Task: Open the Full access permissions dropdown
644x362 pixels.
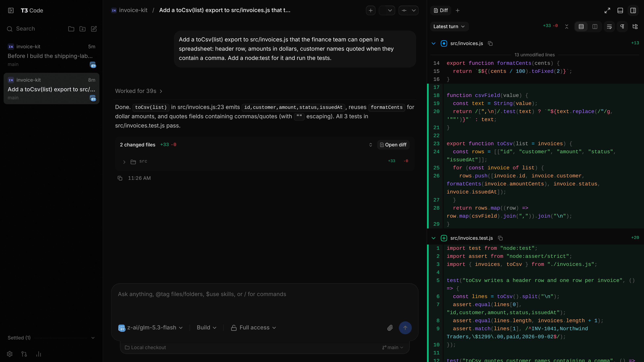Action: coord(253,328)
